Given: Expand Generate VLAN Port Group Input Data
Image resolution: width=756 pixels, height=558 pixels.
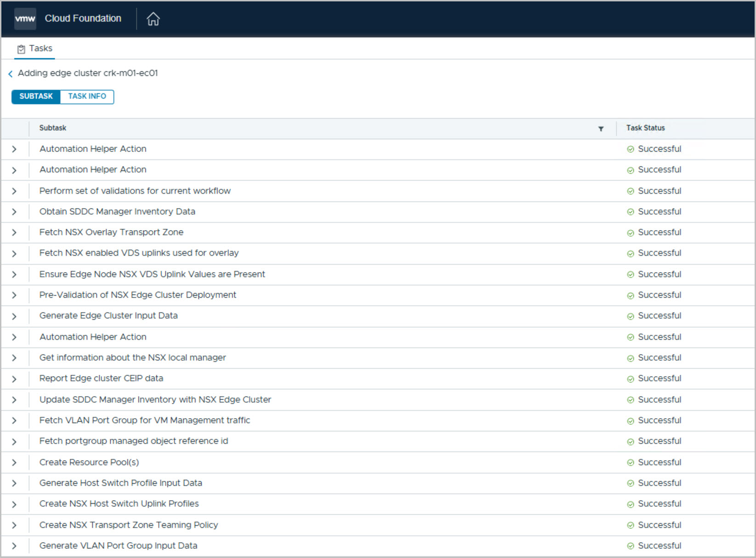Looking at the screenshot, I should (x=14, y=546).
